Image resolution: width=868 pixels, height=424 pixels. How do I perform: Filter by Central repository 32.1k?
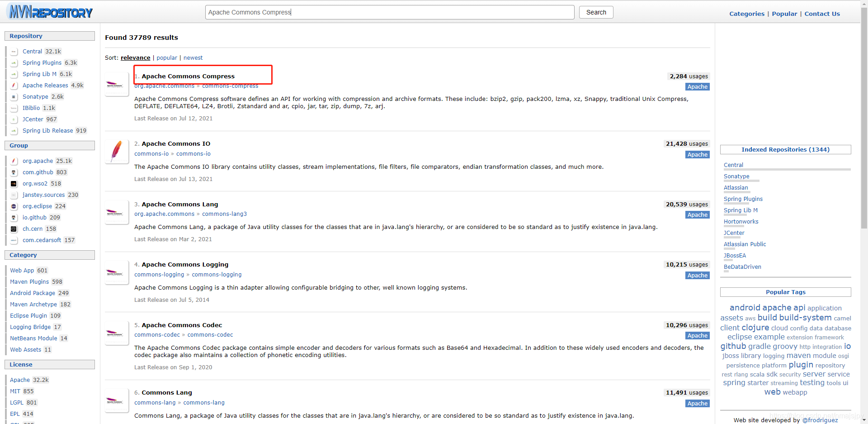point(42,52)
